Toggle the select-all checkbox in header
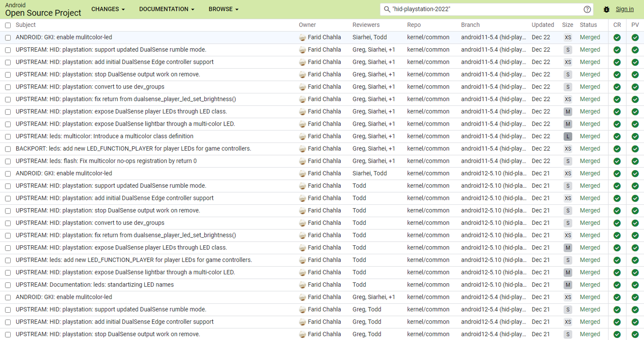 tap(8, 25)
